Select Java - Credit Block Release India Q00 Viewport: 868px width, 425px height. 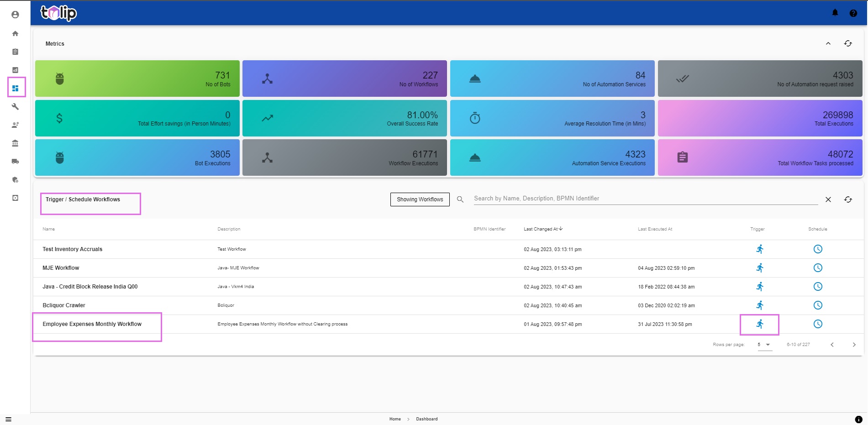90,287
